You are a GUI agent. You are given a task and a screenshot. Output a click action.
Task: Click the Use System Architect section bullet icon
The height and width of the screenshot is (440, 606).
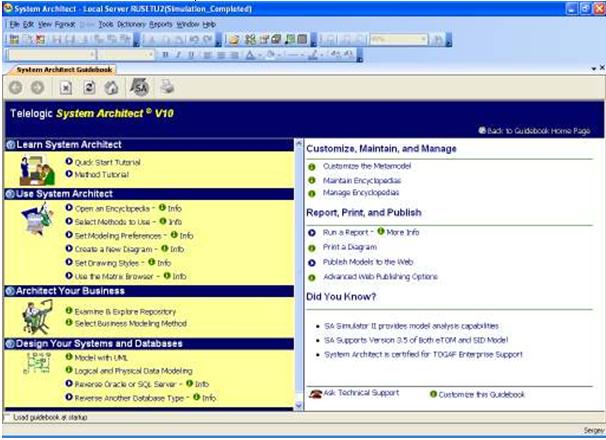(x=11, y=194)
